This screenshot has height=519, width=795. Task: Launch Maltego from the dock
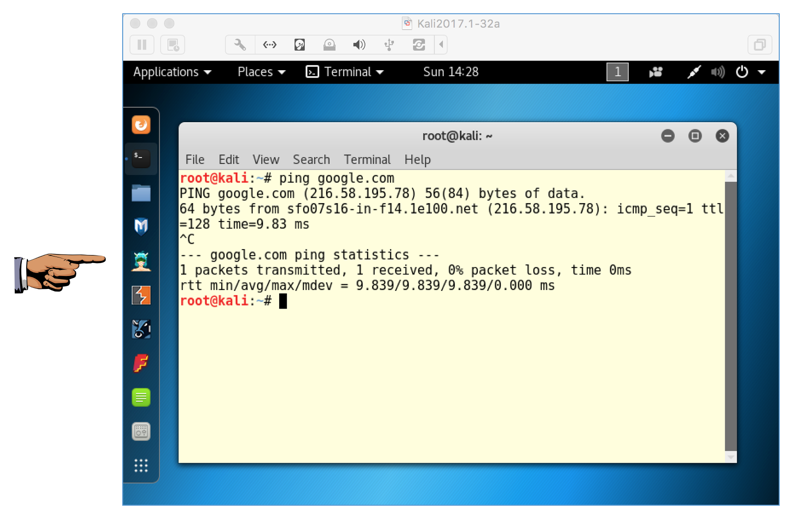141,329
